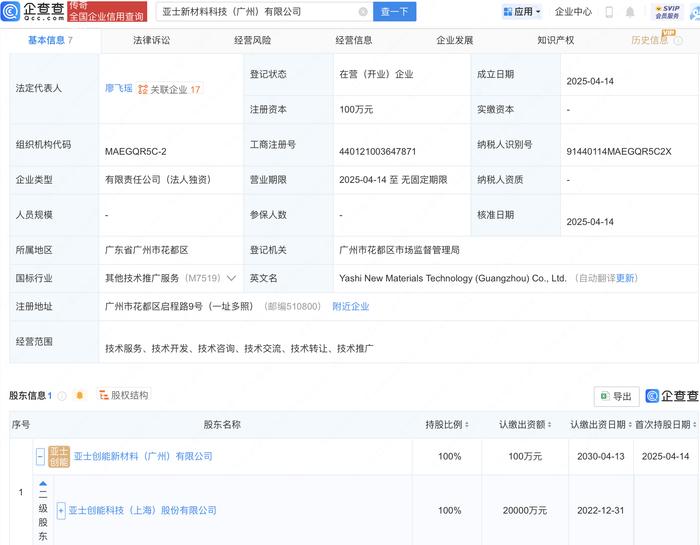700x545 pixels.
Task: Click 导出 export button
Action: [x=617, y=396]
